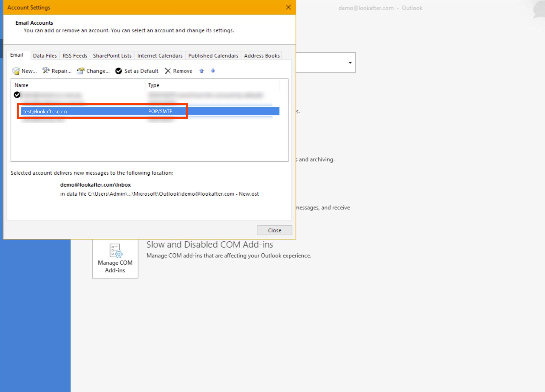Select the SharePoint Lists tab
This screenshot has height=392, width=545.
[112, 56]
